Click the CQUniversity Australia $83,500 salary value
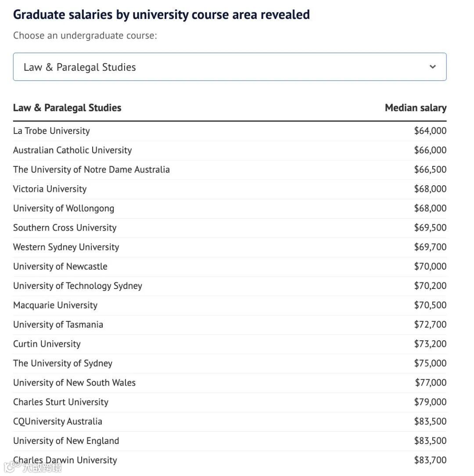 430,422
